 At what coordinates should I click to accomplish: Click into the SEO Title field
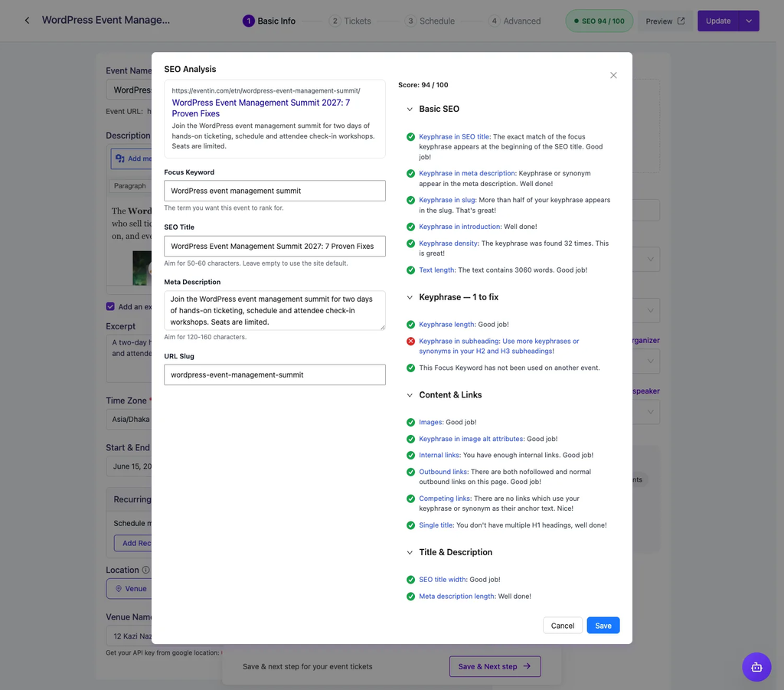(x=275, y=246)
